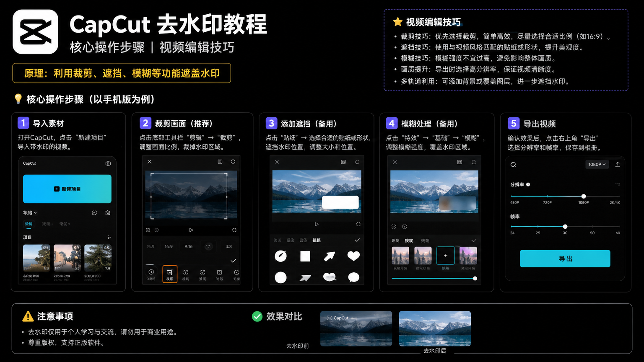Select the blue underlined tab in step 1

(x=29, y=224)
